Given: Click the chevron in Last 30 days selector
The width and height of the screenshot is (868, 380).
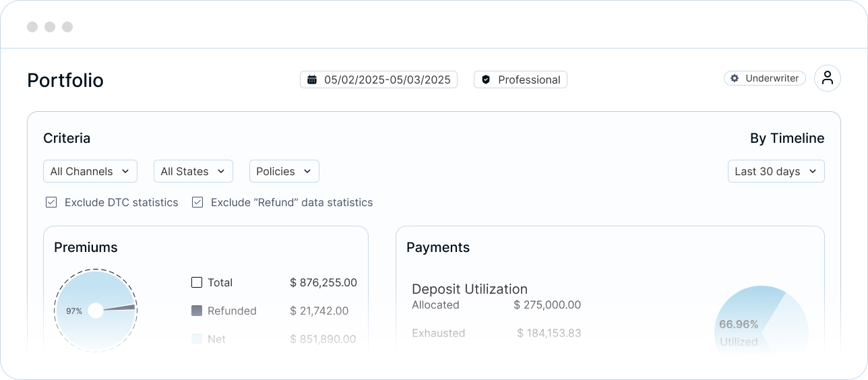Looking at the screenshot, I should pos(813,171).
